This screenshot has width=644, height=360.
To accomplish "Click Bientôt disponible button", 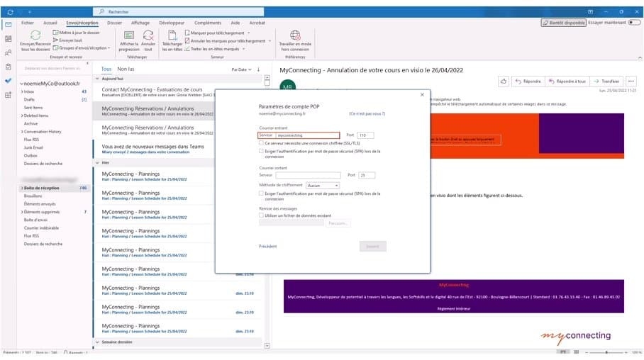I will coord(563,23).
